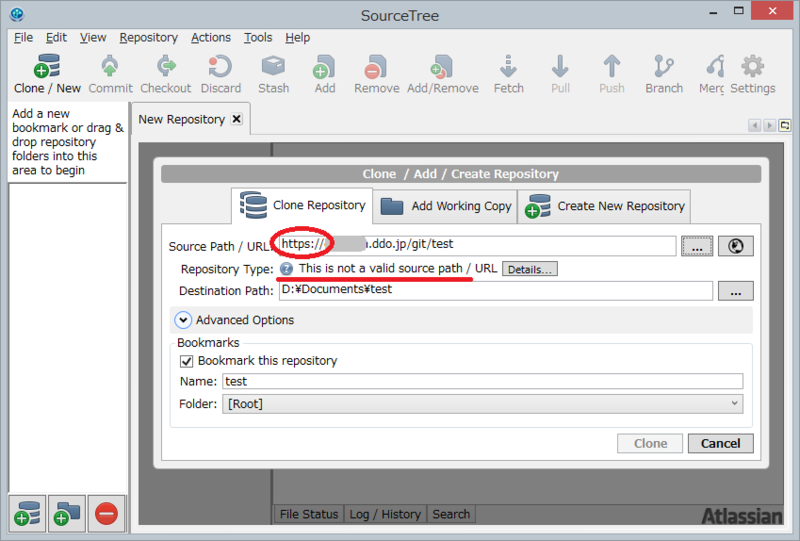The image size is (800, 541).
Task: Click the Pull toolbar icon
Action: pyautogui.click(x=560, y=66)
